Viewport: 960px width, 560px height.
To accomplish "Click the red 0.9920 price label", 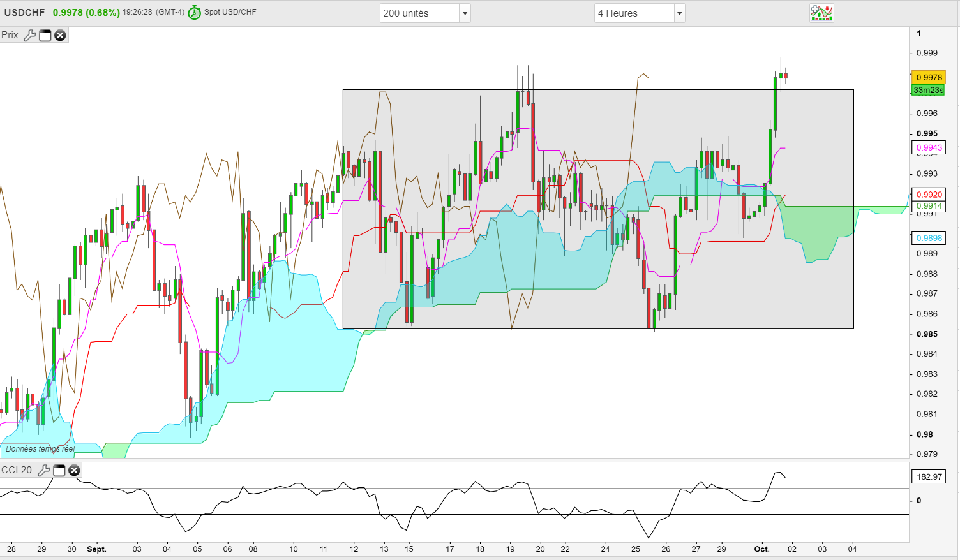I will click(x=929, y=195).
